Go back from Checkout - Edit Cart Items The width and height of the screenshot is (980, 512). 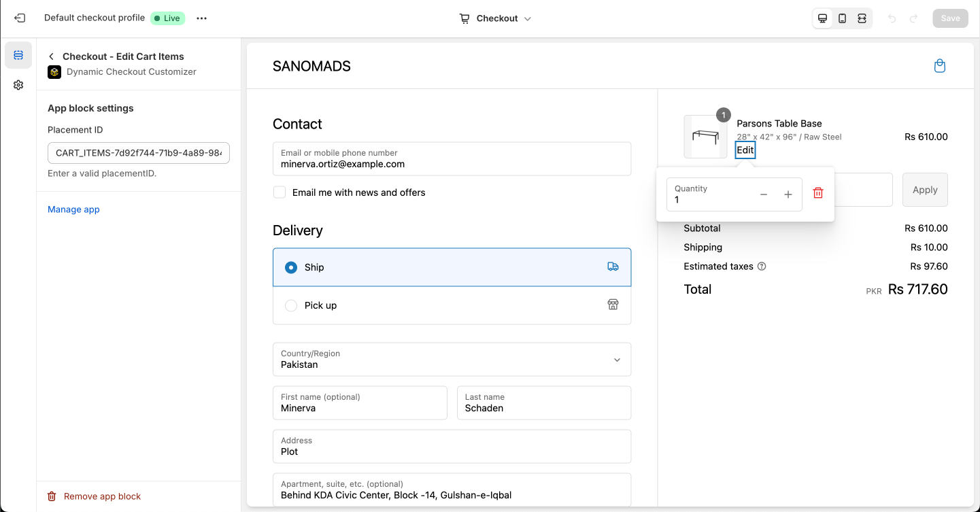pyautogui.click(x=52, y=56)
